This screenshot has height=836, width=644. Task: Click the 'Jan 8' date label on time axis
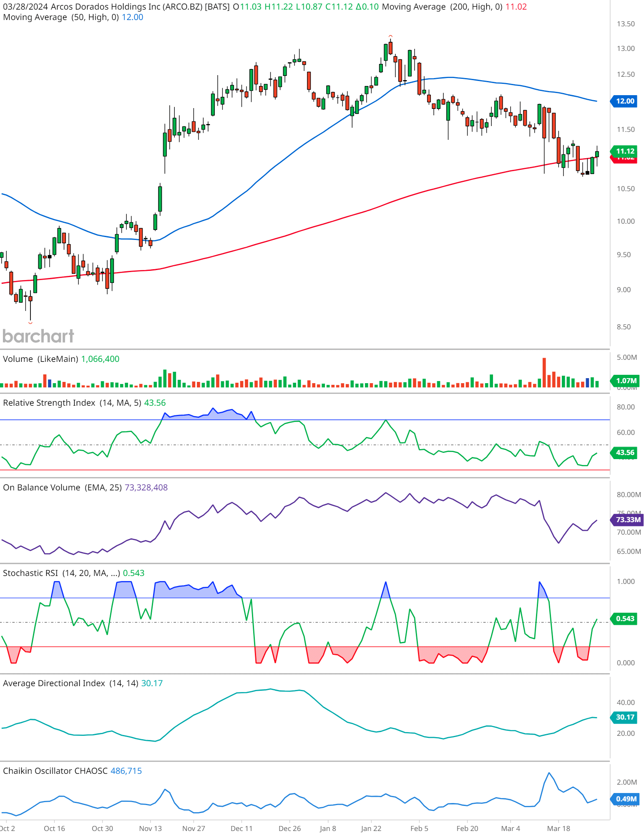328,828
